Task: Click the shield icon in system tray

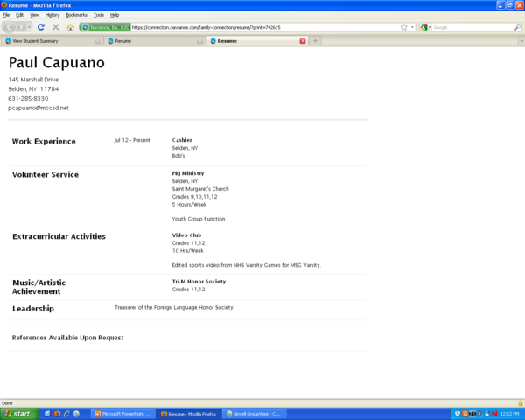Action: point(458,414)
